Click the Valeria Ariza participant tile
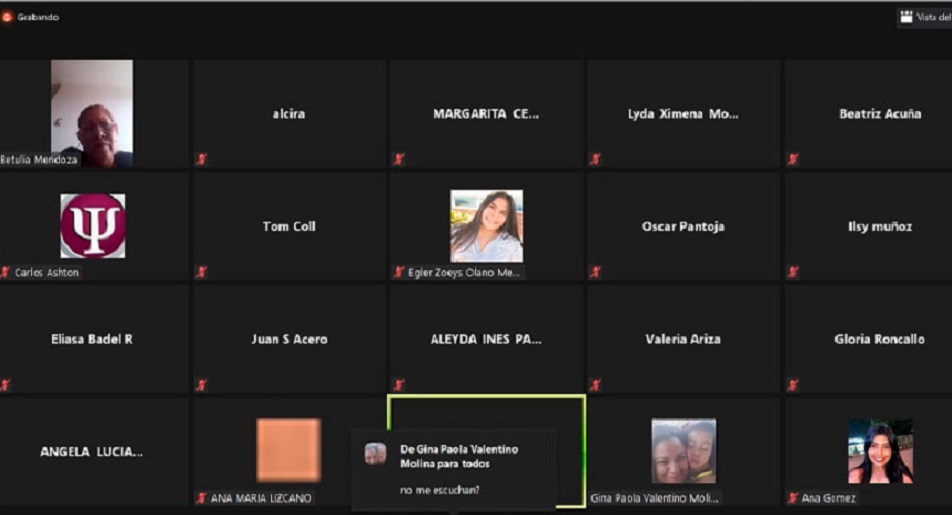 [x=682, y=339]
